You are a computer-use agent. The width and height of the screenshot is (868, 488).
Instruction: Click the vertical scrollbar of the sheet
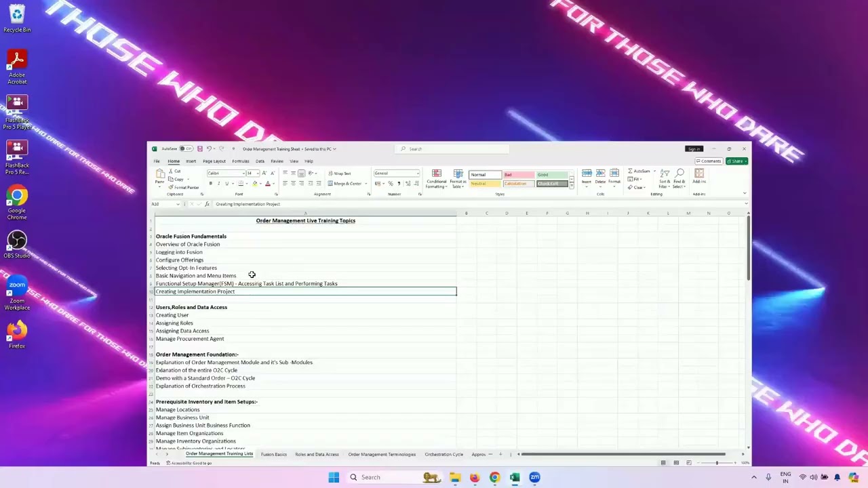click(748, 249)
